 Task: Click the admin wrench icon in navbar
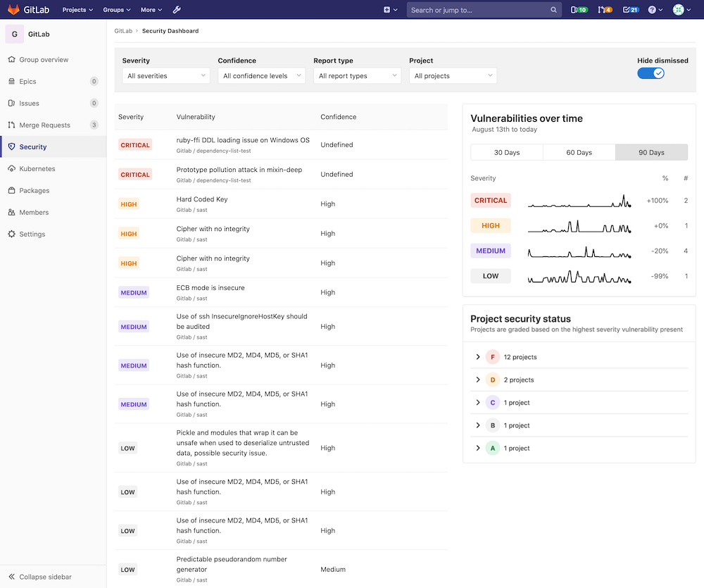(x=177, y=10)
